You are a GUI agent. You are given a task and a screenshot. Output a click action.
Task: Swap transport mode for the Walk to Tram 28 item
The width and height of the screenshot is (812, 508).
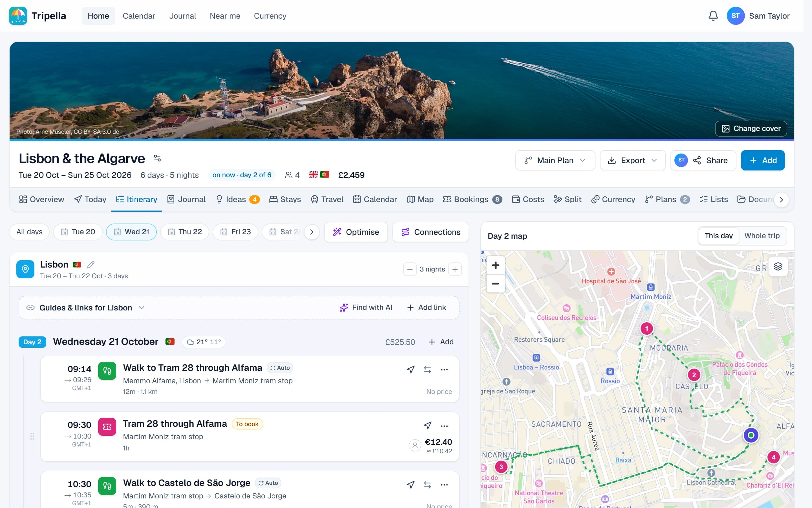(427, 370)
